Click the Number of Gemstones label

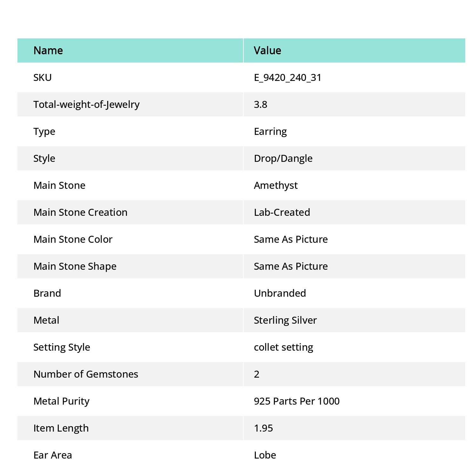pos(86,374)
